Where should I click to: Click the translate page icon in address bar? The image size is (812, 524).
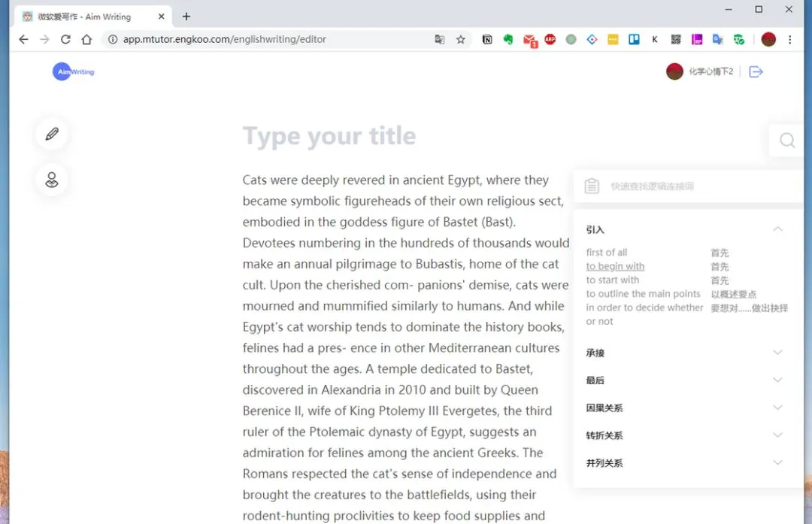(439, 39)
